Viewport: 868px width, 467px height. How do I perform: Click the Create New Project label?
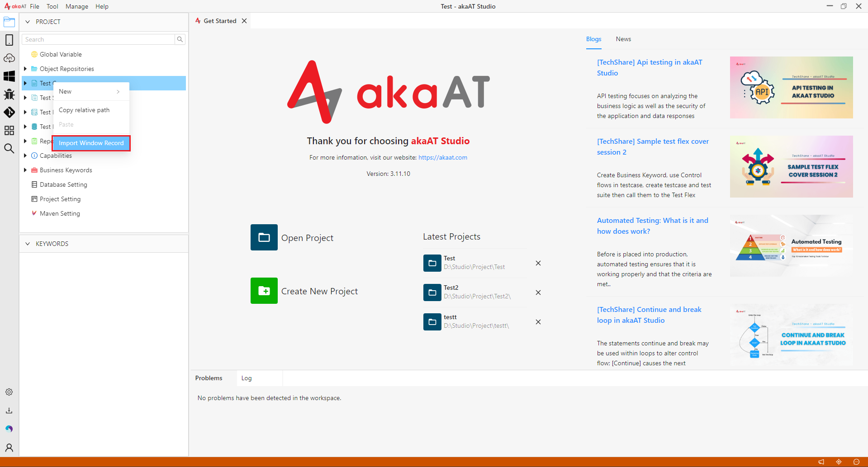(x=319, y=291)
